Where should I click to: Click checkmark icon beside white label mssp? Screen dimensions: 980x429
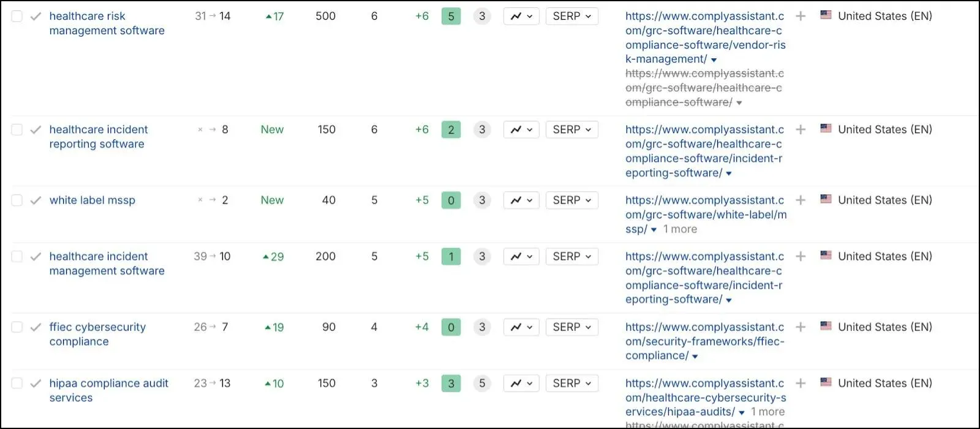36,200
